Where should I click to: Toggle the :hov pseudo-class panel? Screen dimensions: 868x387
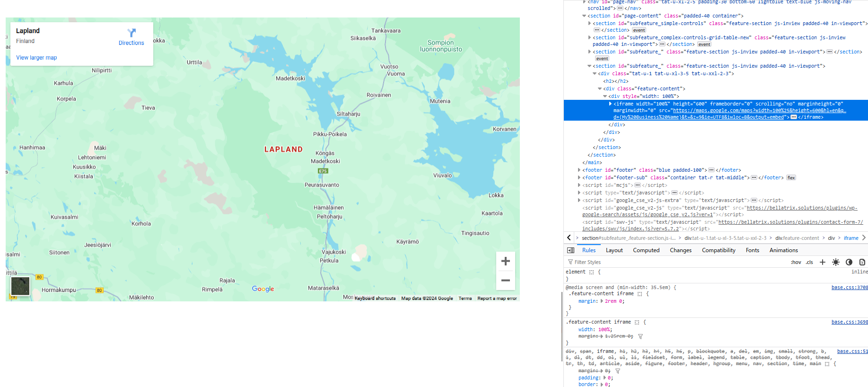point(796,262)
